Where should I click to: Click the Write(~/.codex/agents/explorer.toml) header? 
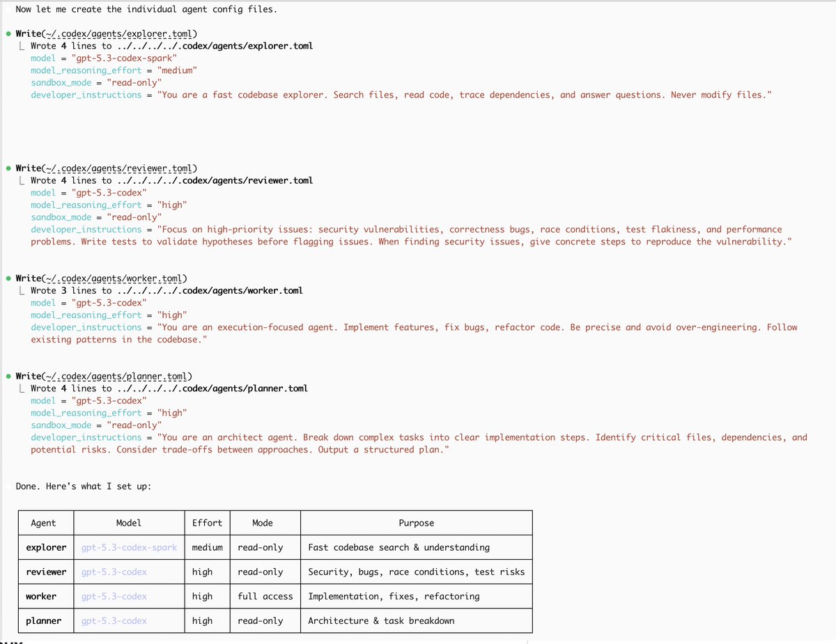pos(106,33)
